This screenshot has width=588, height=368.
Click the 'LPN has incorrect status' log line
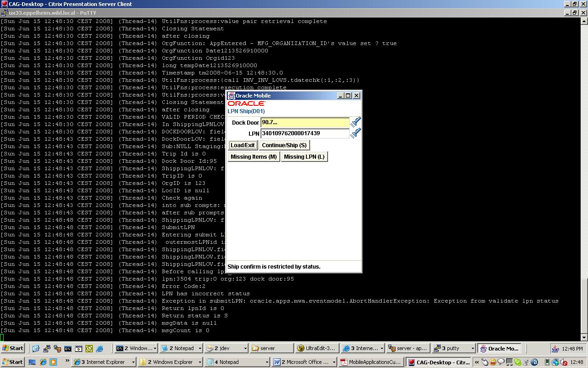(x=206, y=293)
